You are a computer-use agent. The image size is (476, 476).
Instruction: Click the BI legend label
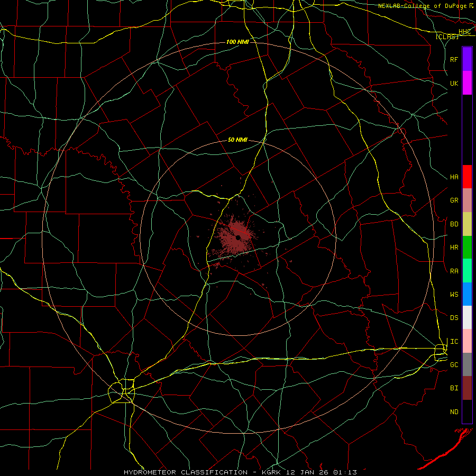[x=454, y=388]
